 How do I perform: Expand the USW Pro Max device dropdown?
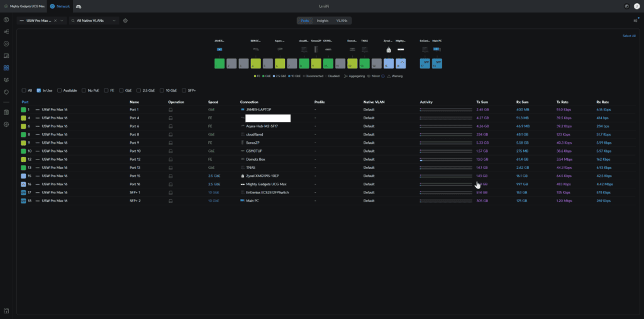coord(63,21)
